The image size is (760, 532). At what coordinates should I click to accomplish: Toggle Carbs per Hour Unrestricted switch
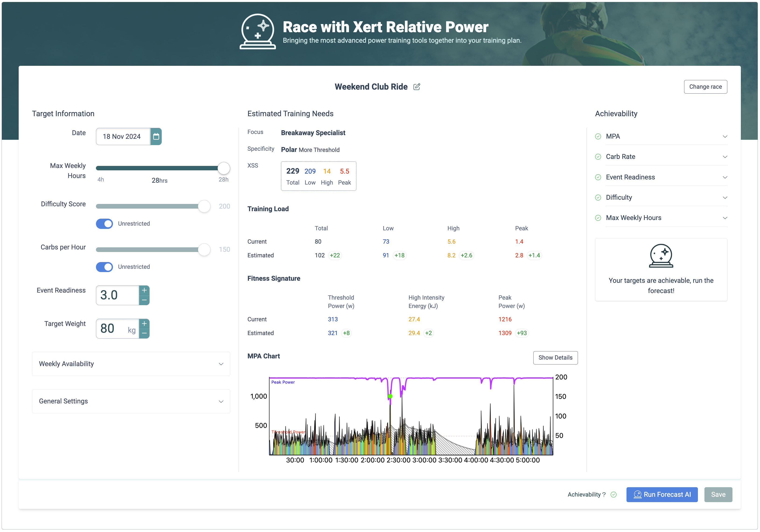pos(105,267)
